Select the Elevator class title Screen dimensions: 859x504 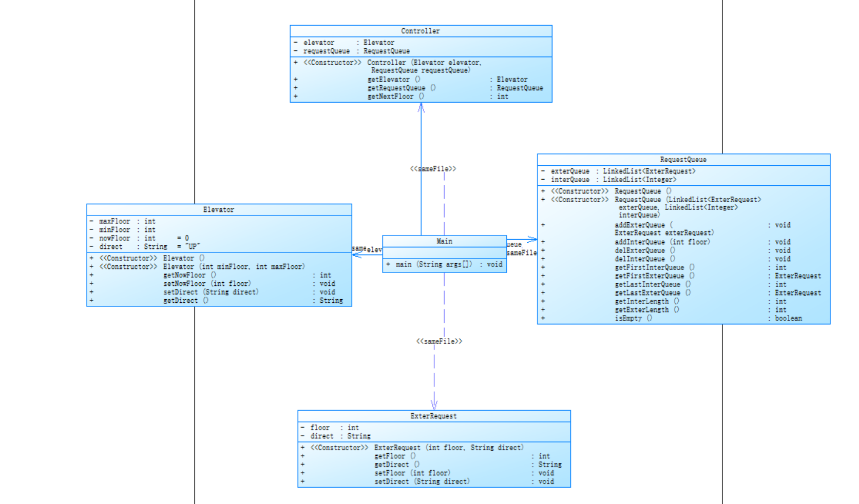point(218,210)
